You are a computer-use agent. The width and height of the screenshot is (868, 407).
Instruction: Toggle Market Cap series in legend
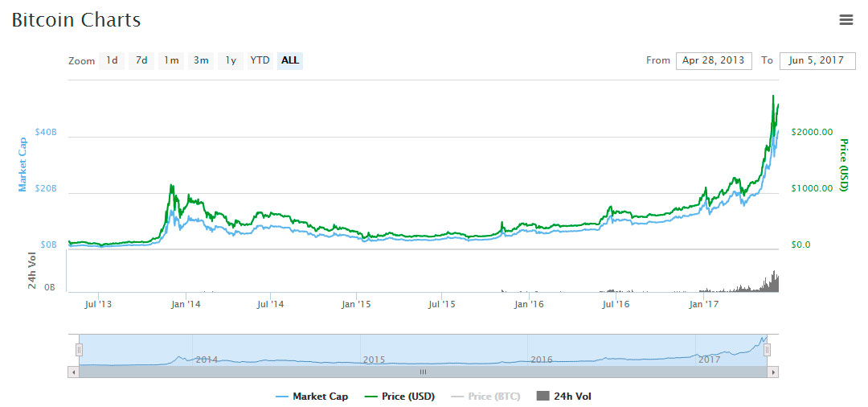[312, 397]
